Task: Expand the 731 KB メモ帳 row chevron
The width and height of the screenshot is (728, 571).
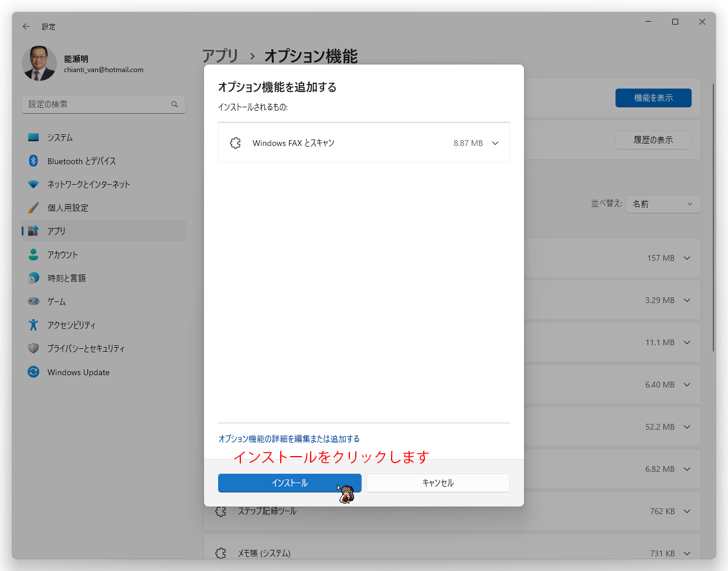Action: (687, 553)
